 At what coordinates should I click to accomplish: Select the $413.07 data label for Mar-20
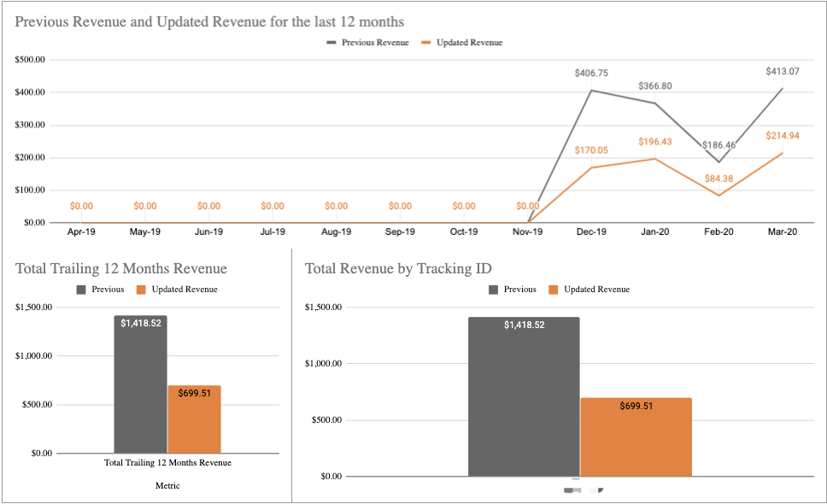pos(783,72)
